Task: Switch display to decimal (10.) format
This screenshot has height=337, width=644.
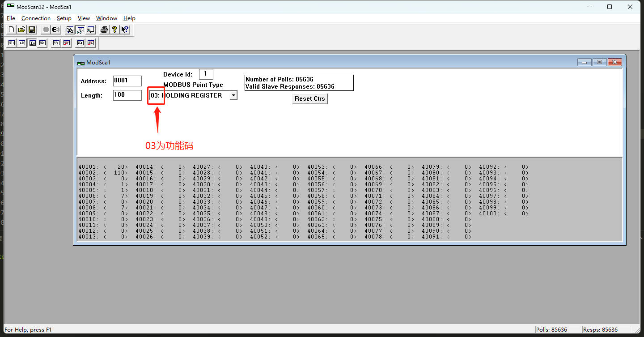Action: pos(22,43)
